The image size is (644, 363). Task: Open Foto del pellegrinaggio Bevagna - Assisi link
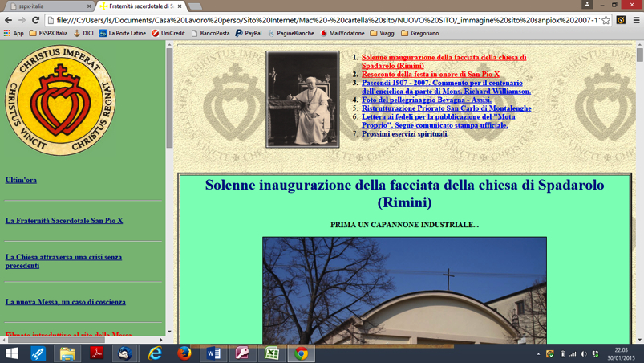coord(427,100)
